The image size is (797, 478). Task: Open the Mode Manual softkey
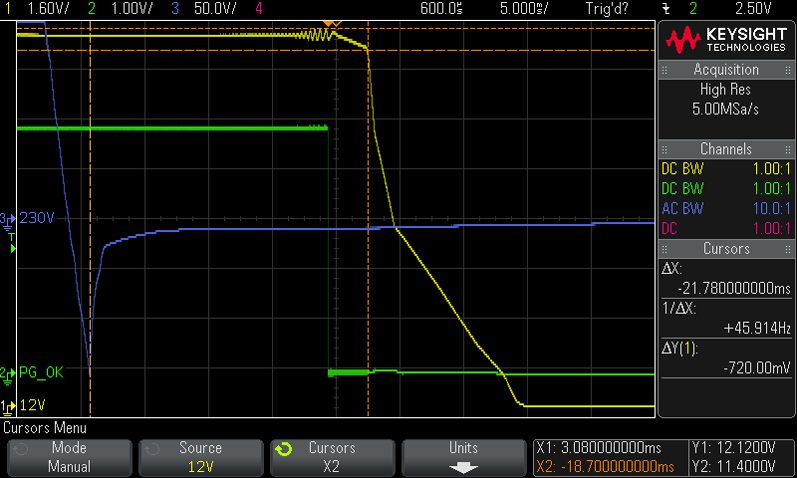[x=70, y=458]
